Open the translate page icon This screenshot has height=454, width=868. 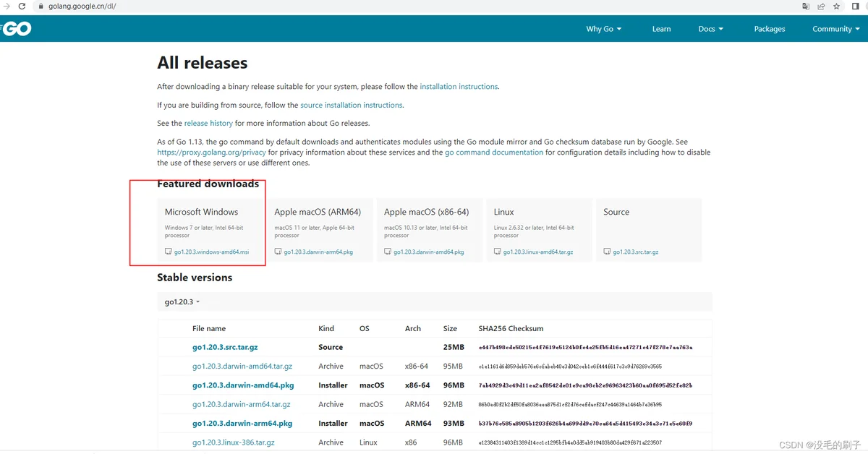(806, 6)
